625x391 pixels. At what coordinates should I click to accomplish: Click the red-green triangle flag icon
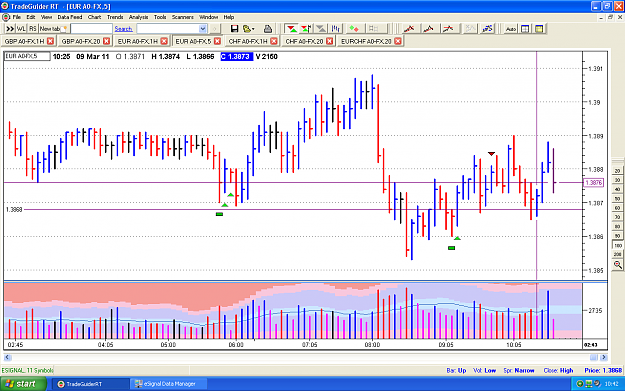coord(306,29)
